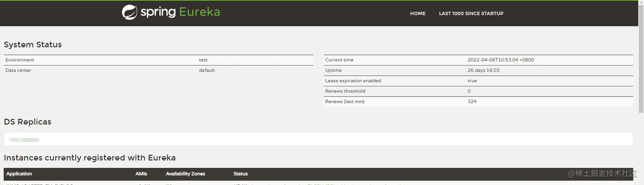Click the Lease expiration enabled true value
The image size is (644, 185).
(472, 81)
